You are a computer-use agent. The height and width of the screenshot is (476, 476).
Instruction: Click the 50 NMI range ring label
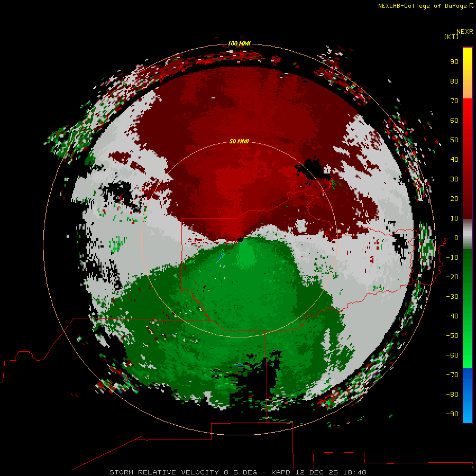point(239,141)
